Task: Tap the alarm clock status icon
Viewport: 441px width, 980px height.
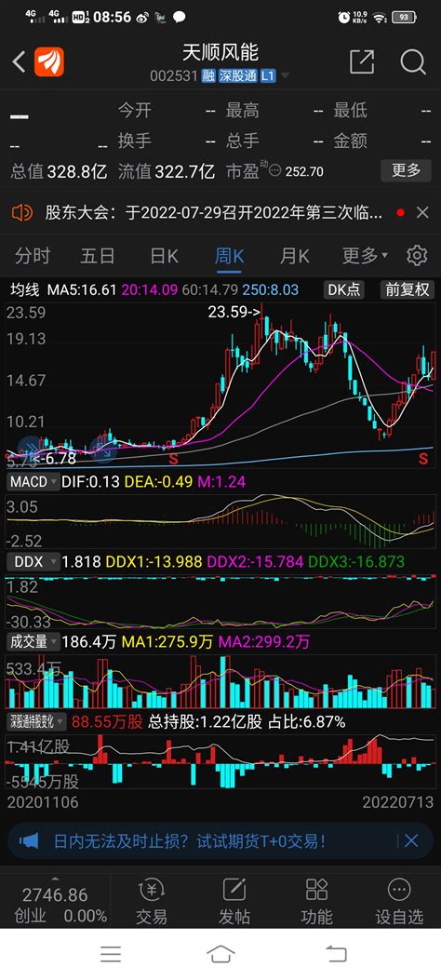Action: click(343, 18)
